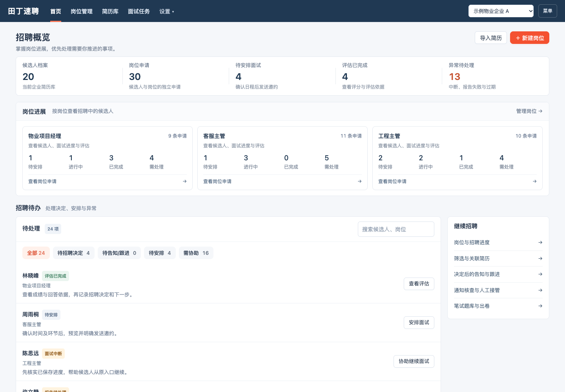Select the 需协助 16 filter chip
Image resolution: width=565 pixels, height=392 pixels.
(x=196, y=253)
